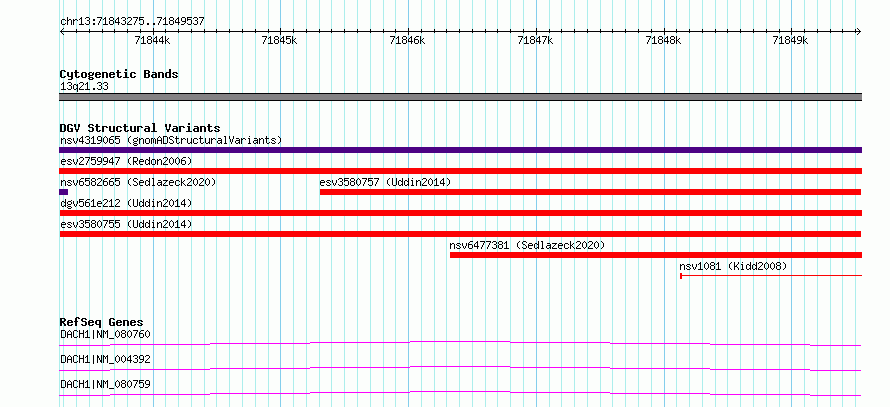Click the 71846k ruler tick label

(x=407, y=40)
